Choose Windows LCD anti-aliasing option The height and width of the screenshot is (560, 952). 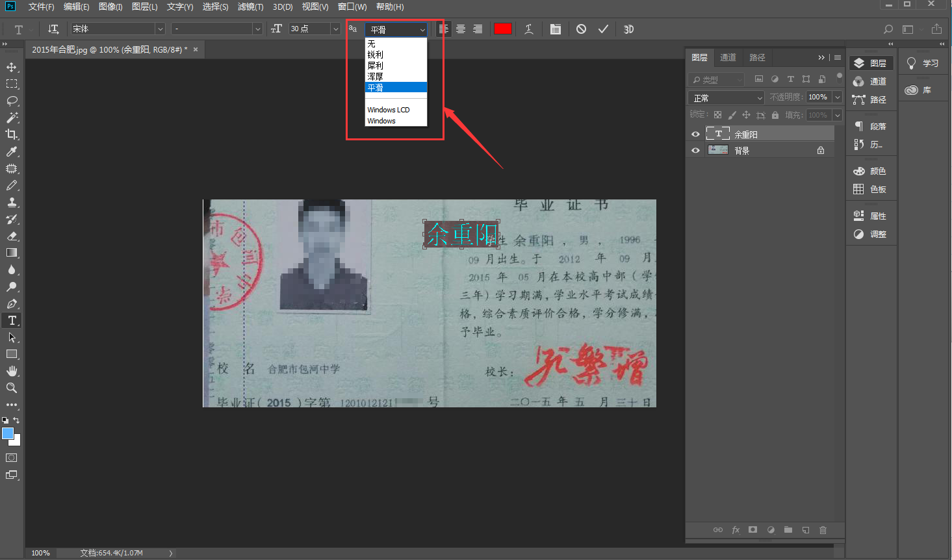396,110
